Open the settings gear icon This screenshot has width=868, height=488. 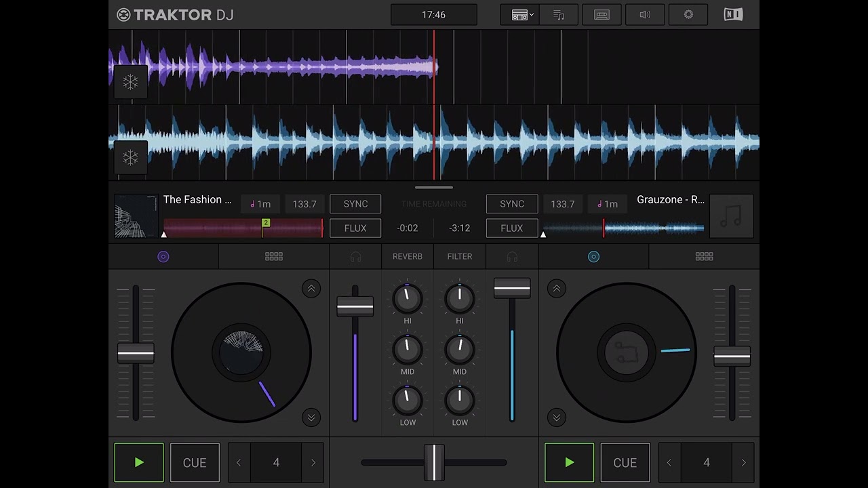(x=688, y=15)
